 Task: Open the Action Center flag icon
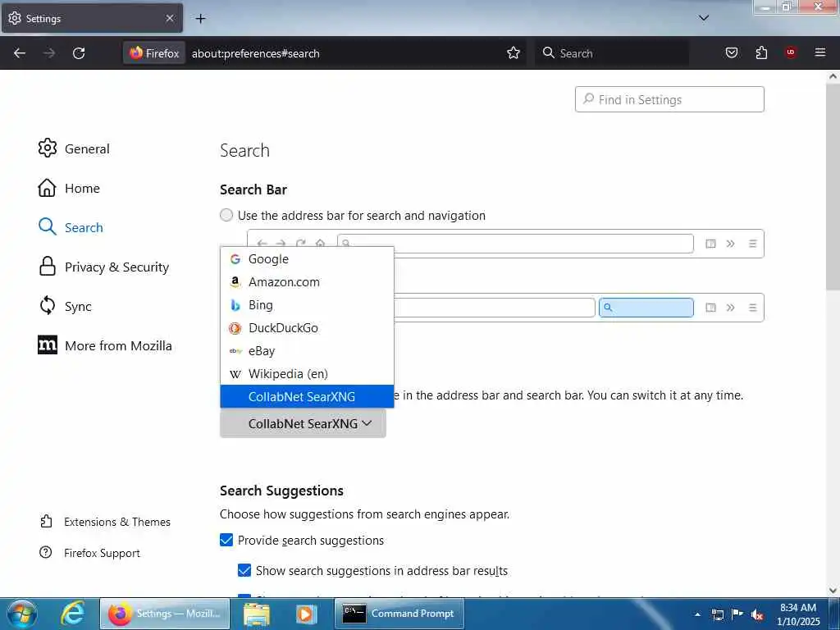coord(737,614)
